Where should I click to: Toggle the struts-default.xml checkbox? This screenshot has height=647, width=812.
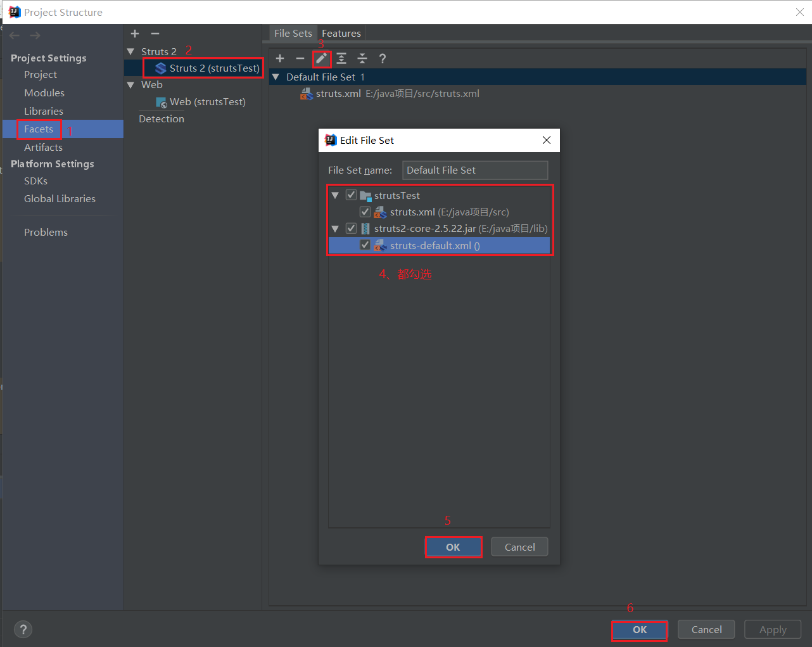365,245
